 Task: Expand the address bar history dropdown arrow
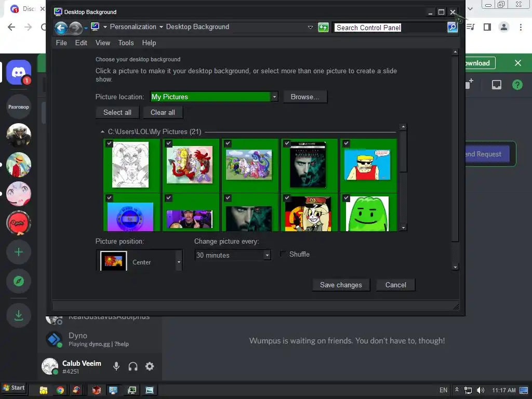(x=310, y=28)
